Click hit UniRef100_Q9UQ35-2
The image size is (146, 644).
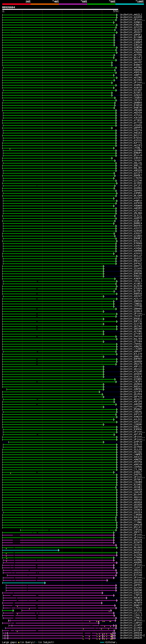pyautogui.click(x=133, y=636)
